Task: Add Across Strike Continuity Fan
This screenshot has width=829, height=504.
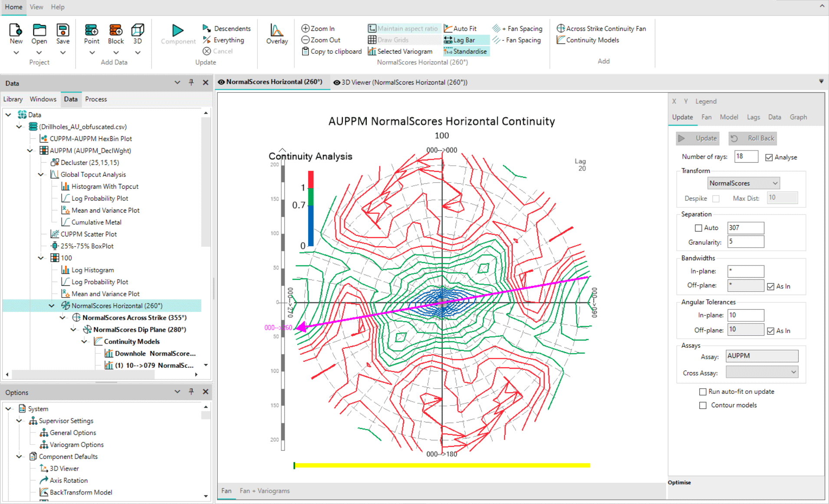Action: [601, 29]
